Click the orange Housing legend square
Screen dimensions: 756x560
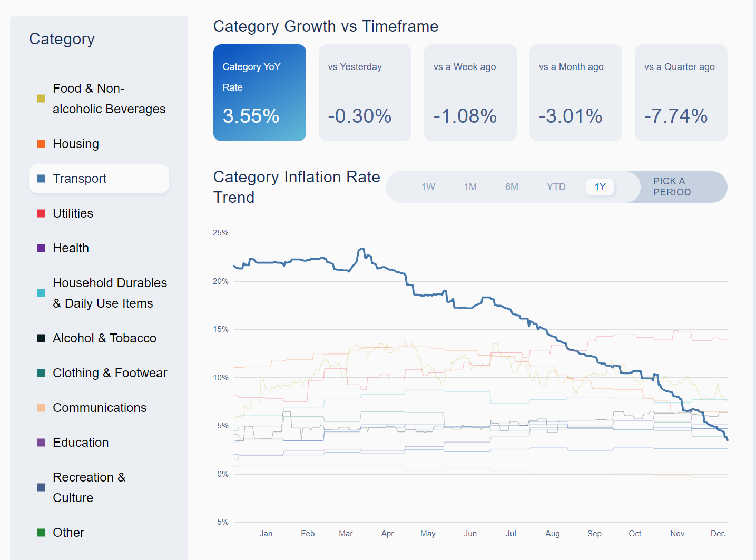click(x=41, y=144)
